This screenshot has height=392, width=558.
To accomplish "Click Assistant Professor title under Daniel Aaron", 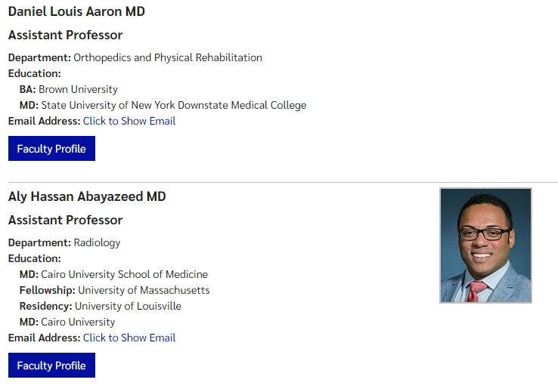I will pos(65,35).
